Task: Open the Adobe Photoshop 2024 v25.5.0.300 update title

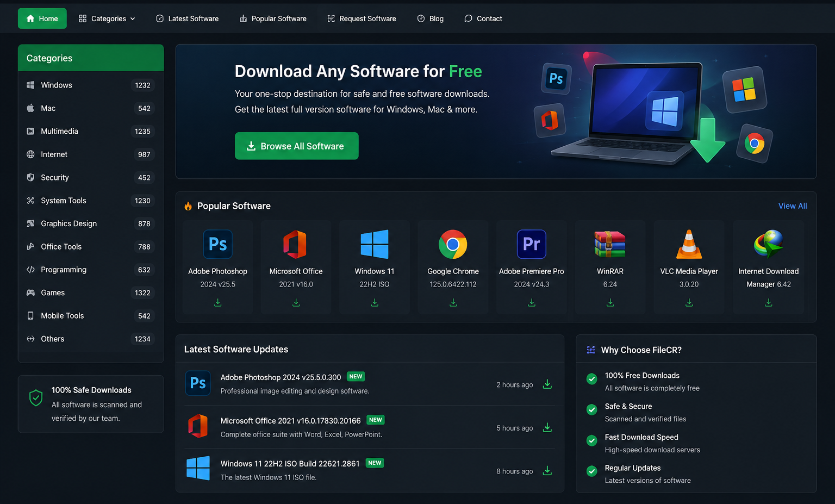Action: [x=281, y=377]
